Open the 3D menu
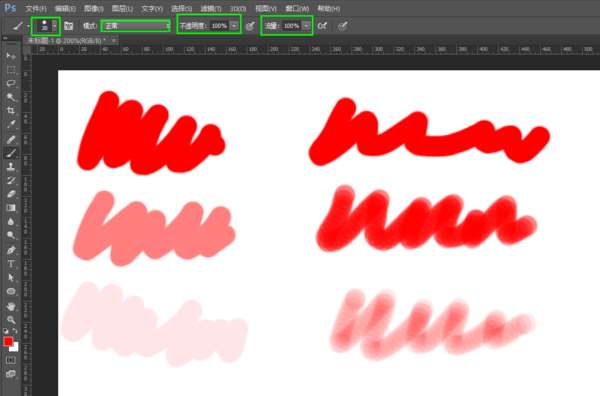600x396 pixels. [238, 8]
